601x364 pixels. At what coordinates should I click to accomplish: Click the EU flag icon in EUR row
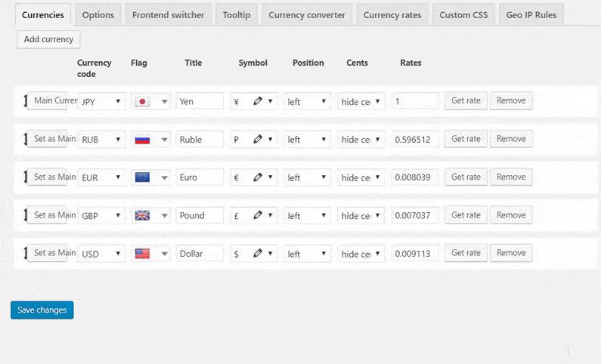tap(141, 177)
